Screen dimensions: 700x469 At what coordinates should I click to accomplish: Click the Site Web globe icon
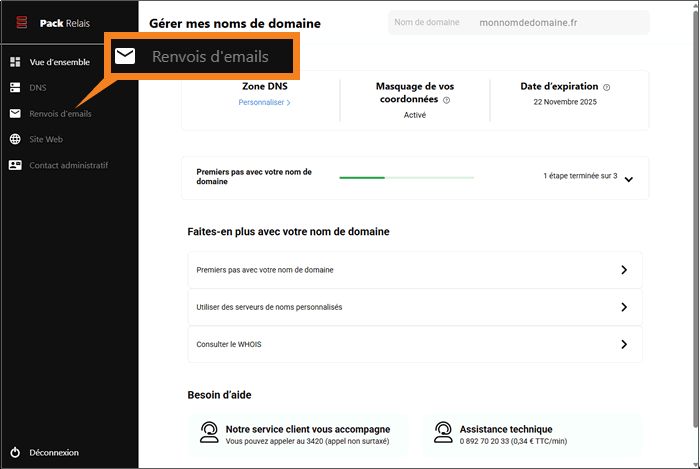tap(15, 139)
